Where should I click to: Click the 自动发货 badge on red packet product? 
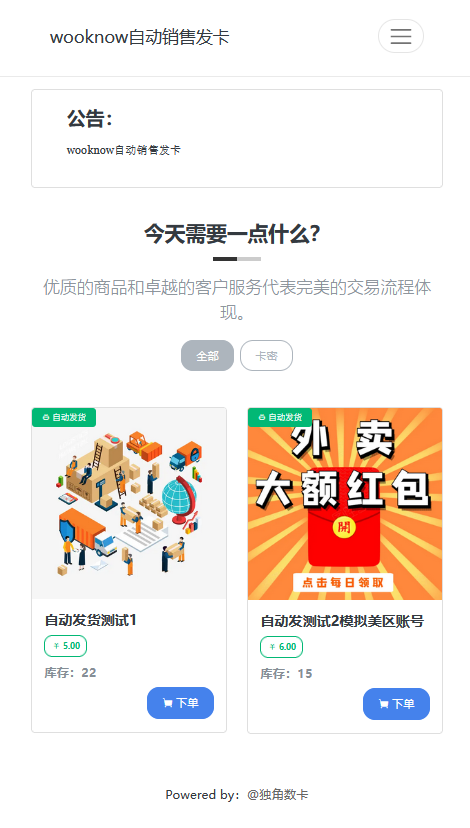(280, 417)
